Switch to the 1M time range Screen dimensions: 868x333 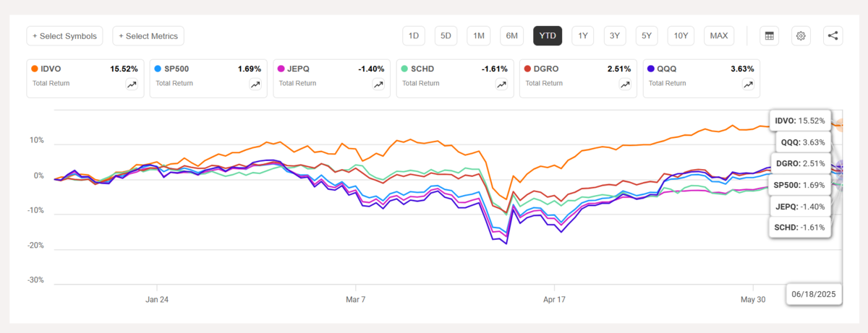(479, 35)
